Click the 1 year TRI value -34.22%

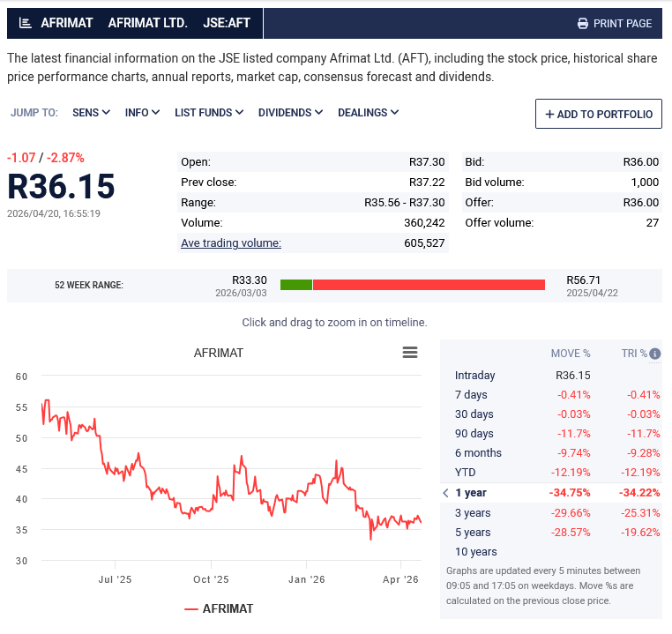[x=639, y=493]
